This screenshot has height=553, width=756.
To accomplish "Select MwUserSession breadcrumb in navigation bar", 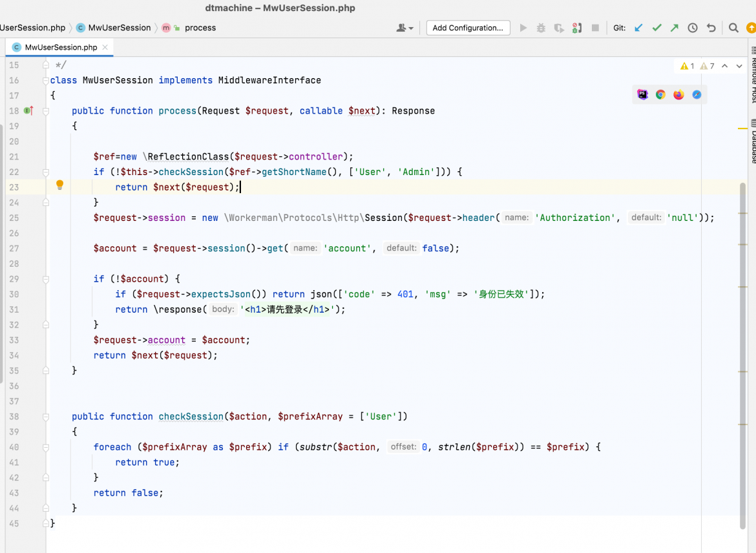I will pos(114,28).
